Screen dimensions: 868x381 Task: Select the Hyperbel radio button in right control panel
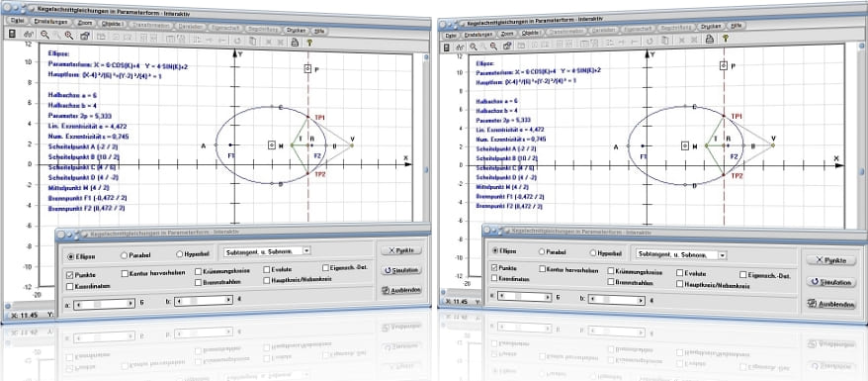(x=593, y=252)
